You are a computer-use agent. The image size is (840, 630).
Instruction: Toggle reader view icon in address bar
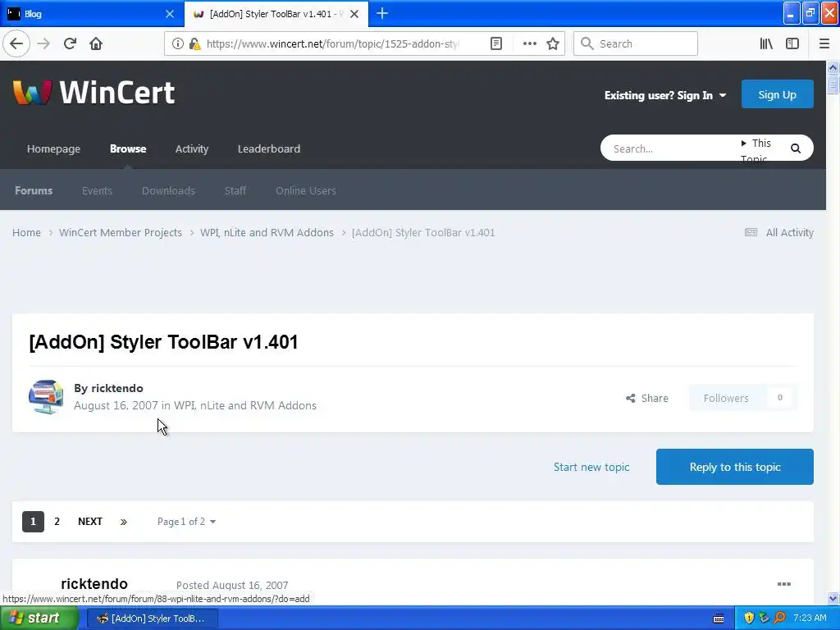pyautogui.click(x=496, y=44)
